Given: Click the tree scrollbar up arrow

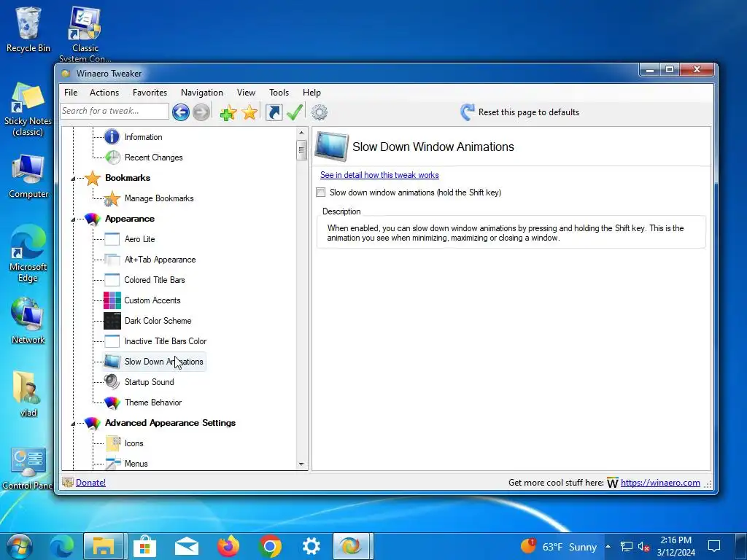Looking at the screenshot, I should click(x=301, y=133).
